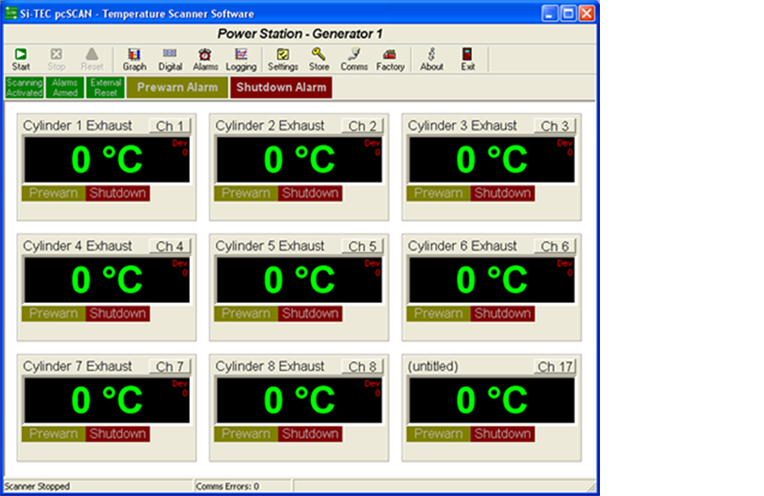764x496 pixels.
Task: Switch to the Digital display view
Action: click(x=170, y=59)
